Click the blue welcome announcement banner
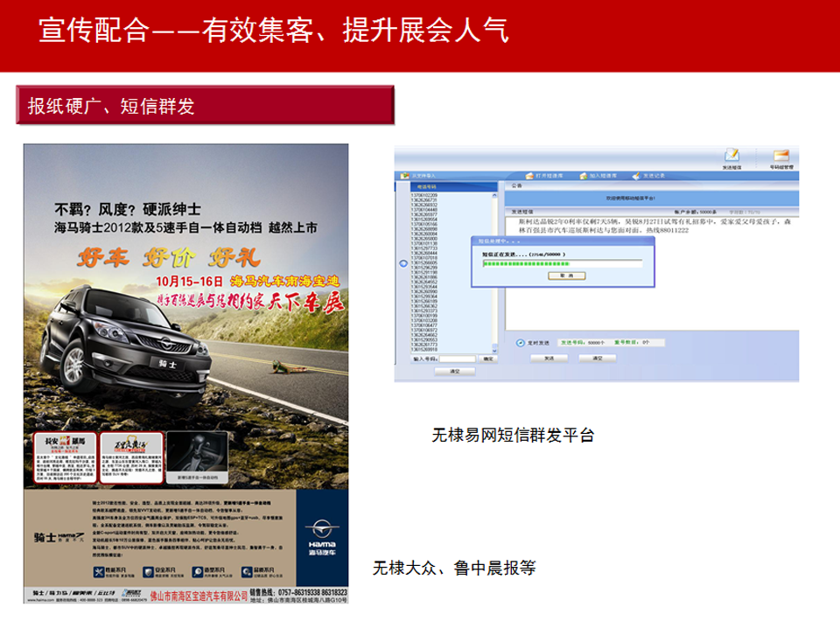840x628 pixels. tap(651, 198)
